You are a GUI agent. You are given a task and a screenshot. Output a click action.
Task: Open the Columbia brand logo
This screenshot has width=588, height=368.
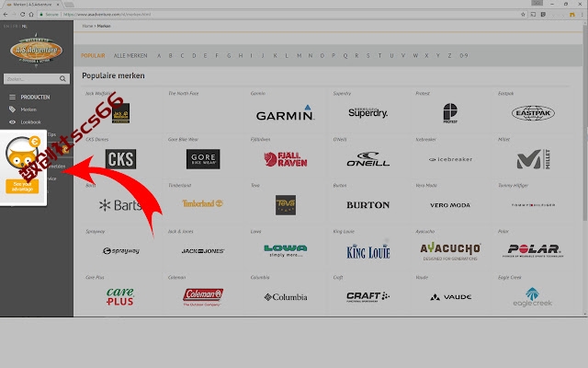(286, 297)
